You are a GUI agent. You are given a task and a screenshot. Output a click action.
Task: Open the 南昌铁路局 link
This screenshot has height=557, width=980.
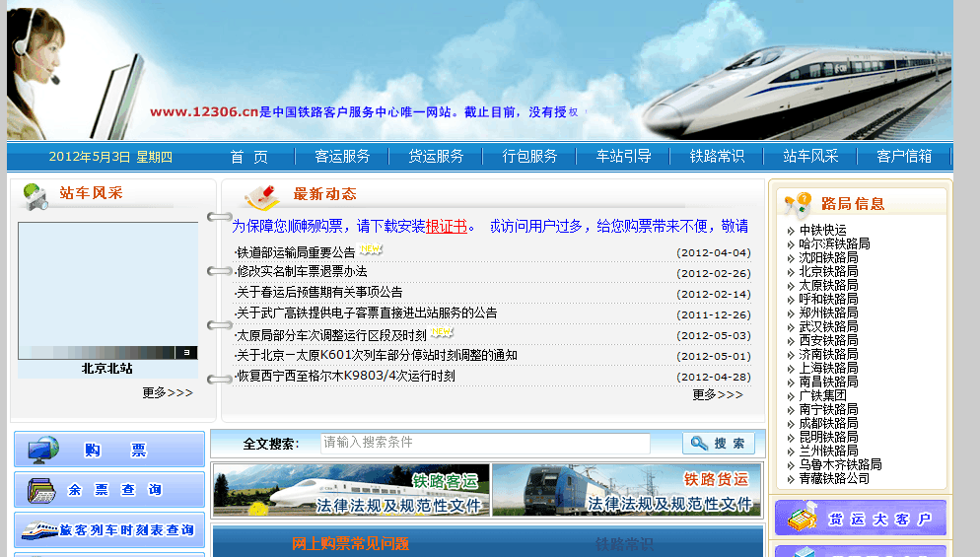click(829, 382)
